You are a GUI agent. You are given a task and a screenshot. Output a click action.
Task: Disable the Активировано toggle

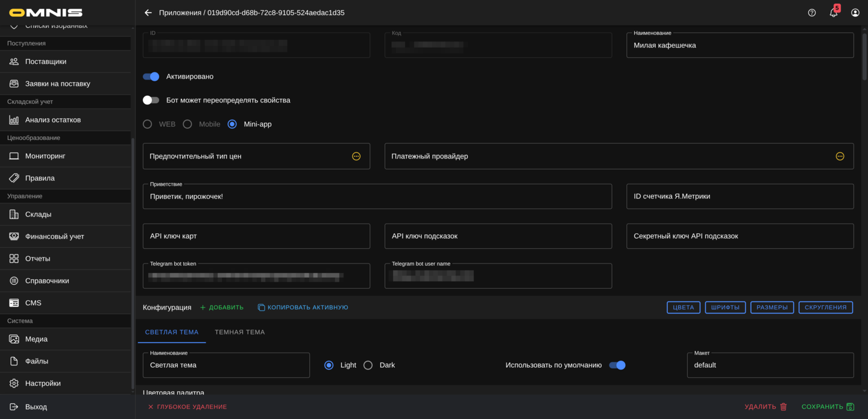pos(151,77)
